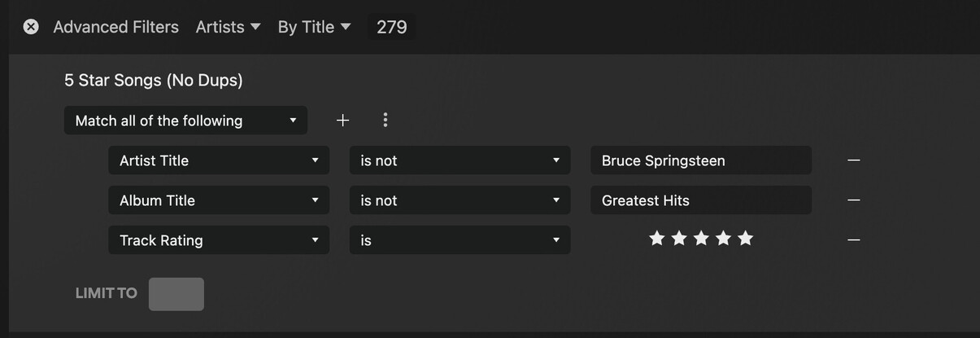Expand the Match all of the following dropdown
Image resolution: width=980 pixels, height=338 pixels.
coord(185,121)
